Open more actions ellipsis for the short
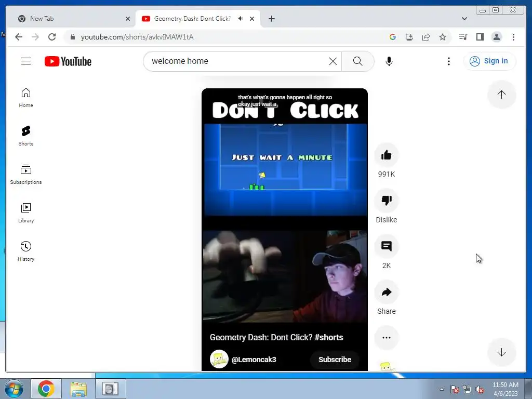The height and width of the screenshot is (399, 532). (387, 338)
